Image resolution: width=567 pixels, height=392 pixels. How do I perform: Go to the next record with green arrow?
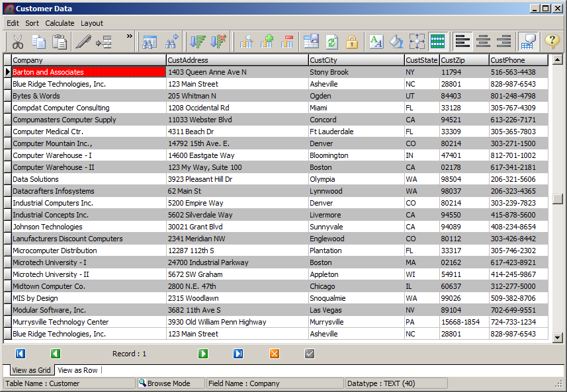point(203,354)
